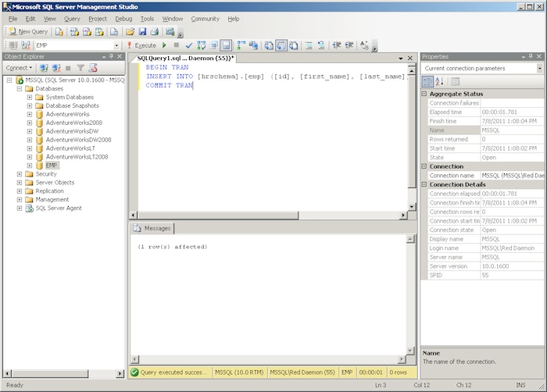This screenshot has width=547, height=392.
Task: Click the Filter funnel icon in Object Explorer
Action: pos(80,68)
